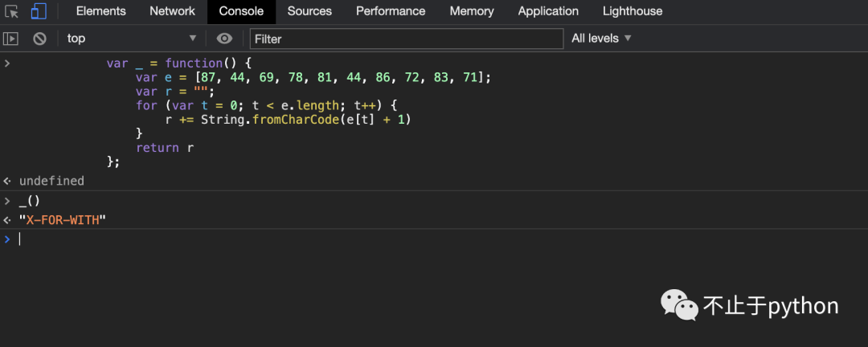Switch to the Network tab
868x347 pixels.
[172, 11]
